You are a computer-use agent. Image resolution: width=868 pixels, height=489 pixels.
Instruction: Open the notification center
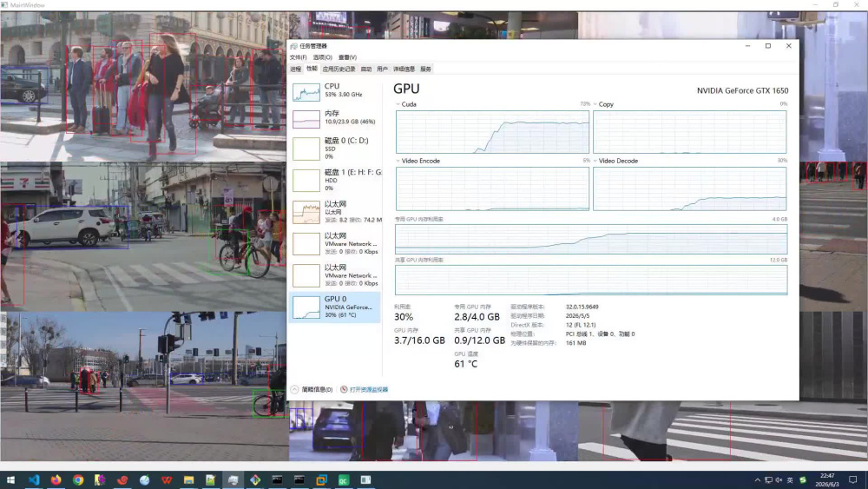[853, 479]
